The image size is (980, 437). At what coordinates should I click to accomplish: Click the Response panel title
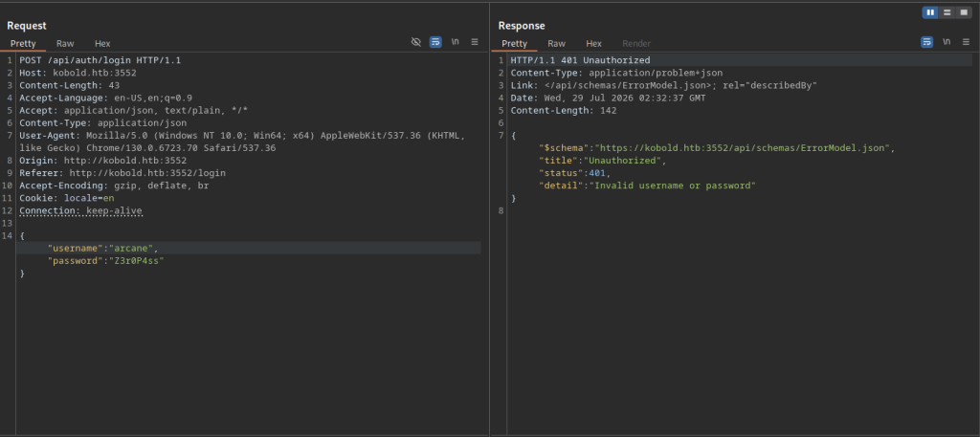click(522, 26)
